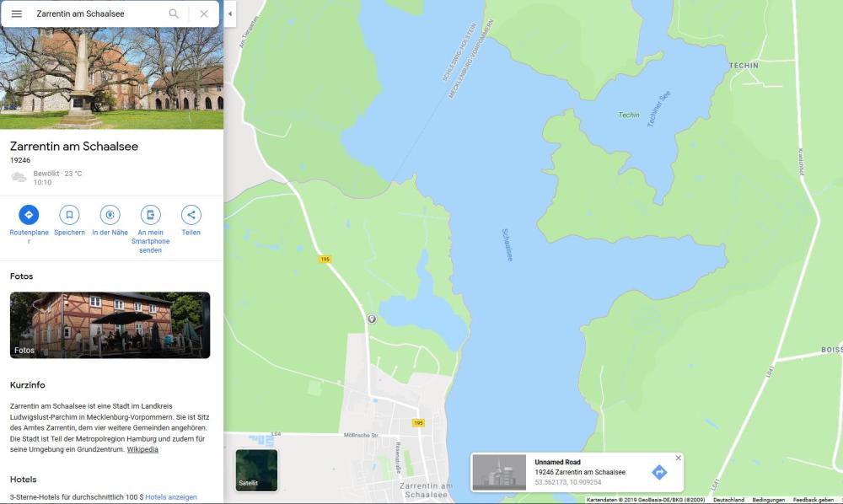Open the Wikipedia link in Kurzinfo
Screen dimensions: 843x504
(142, 450)
